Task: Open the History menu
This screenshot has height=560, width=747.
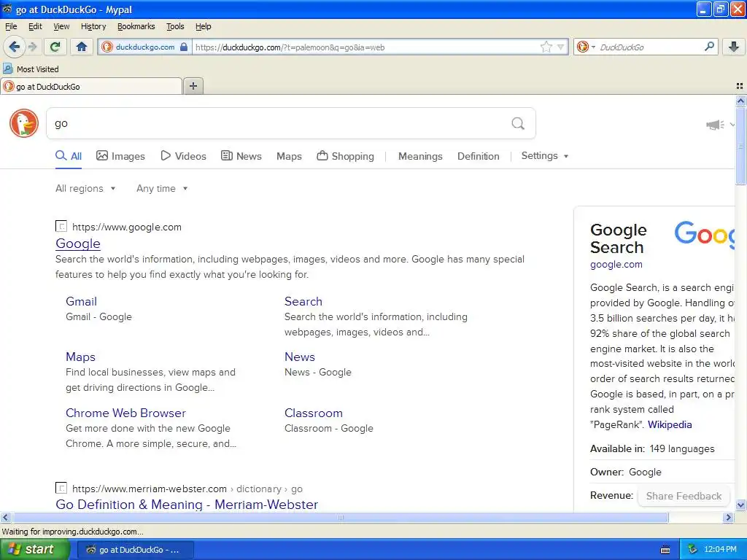Action: 93,26
